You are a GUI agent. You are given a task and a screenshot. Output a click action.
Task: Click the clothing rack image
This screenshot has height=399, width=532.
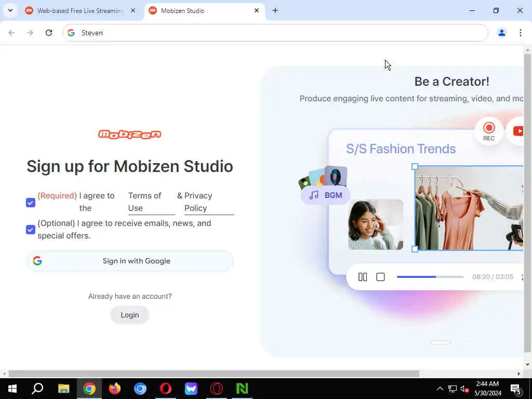click(469, 208)
